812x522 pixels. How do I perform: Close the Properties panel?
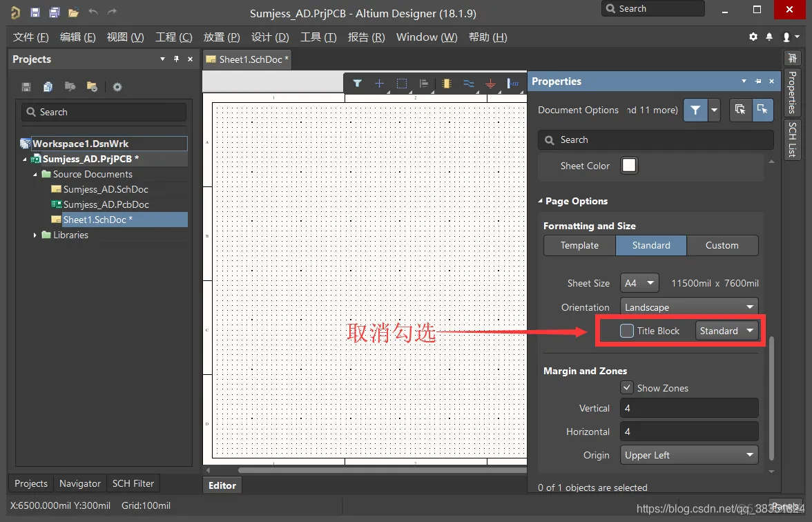(x=772, y=81)
